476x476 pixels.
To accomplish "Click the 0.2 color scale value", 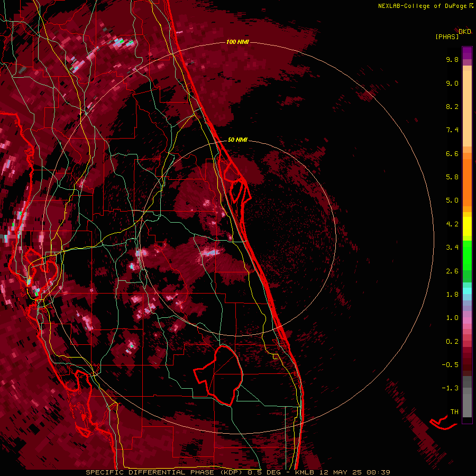I will click(x=452, y=342).
